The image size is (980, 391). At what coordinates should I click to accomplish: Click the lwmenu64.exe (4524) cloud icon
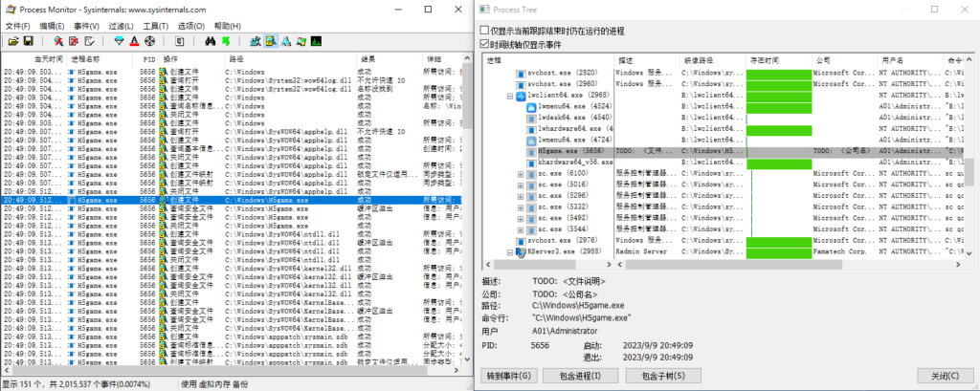(531, 107)
